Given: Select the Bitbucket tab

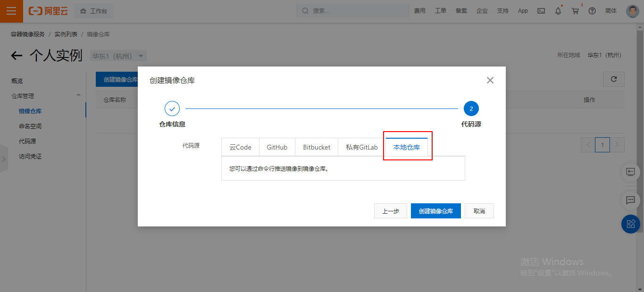Looking at the screenshot, I should pos(317,147).
